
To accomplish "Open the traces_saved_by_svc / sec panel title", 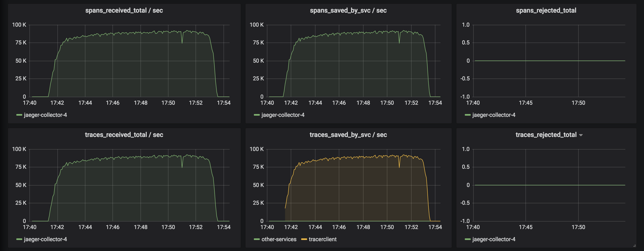I will [x=348, y=135].
